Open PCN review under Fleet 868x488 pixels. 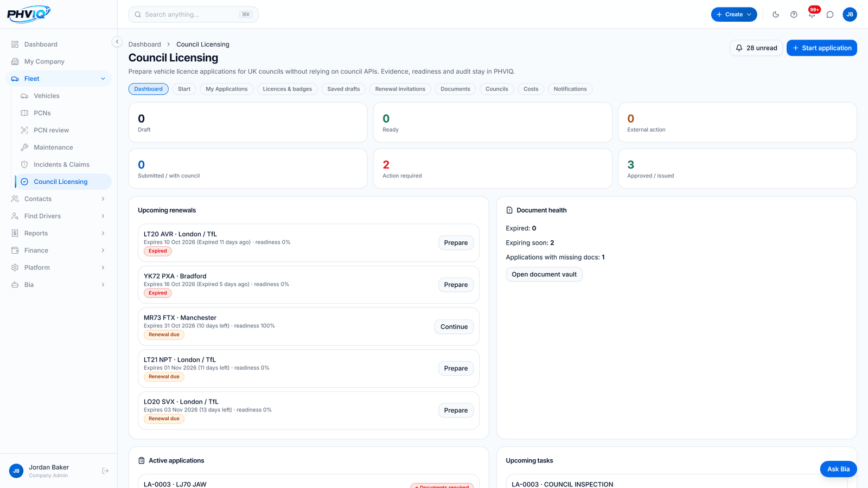(63, 130)
